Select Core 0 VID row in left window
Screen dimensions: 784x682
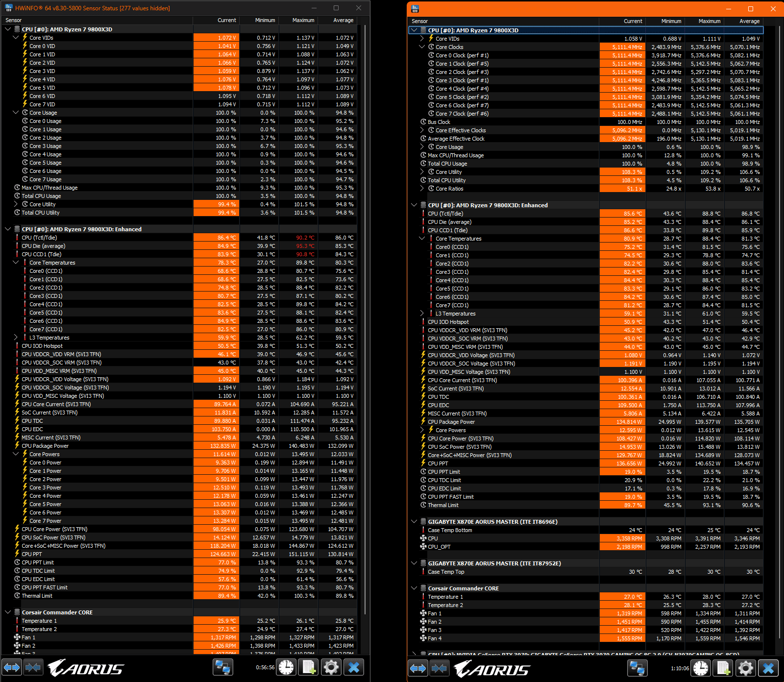click(x=180, y=46)
